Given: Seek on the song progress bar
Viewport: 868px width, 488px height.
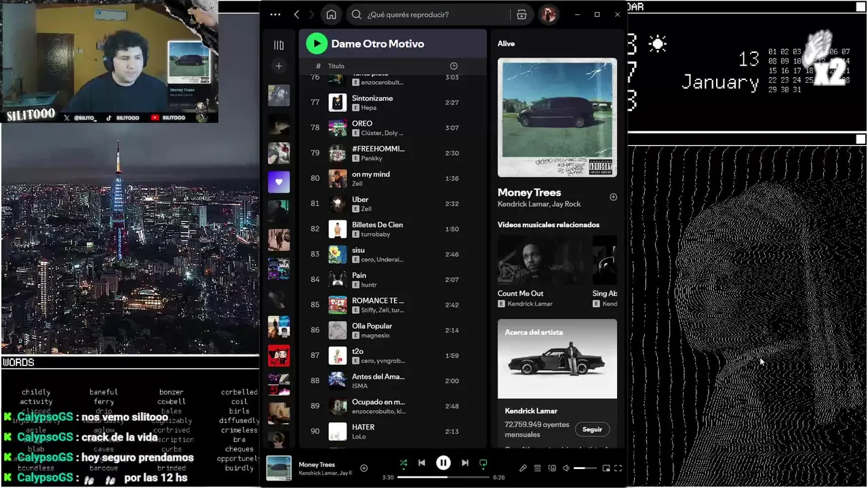Looking at the screenshot, I should point(443,477).
